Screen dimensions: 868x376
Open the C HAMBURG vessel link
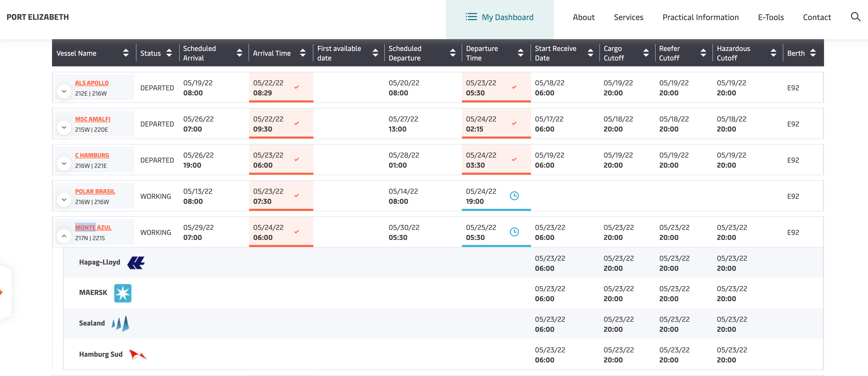[x=92, y=155]
